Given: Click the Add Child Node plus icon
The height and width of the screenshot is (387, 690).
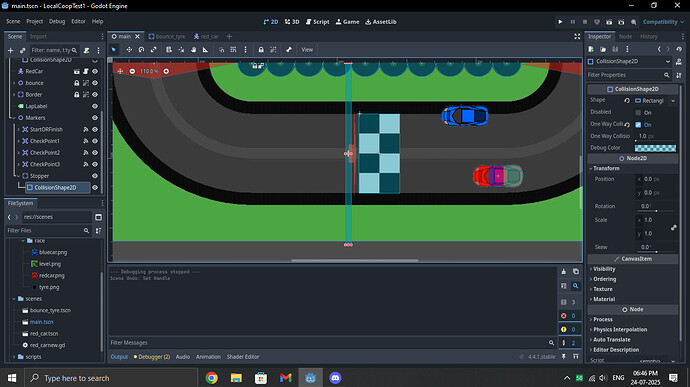Looking at the screenshot, I should coord(11,51).
